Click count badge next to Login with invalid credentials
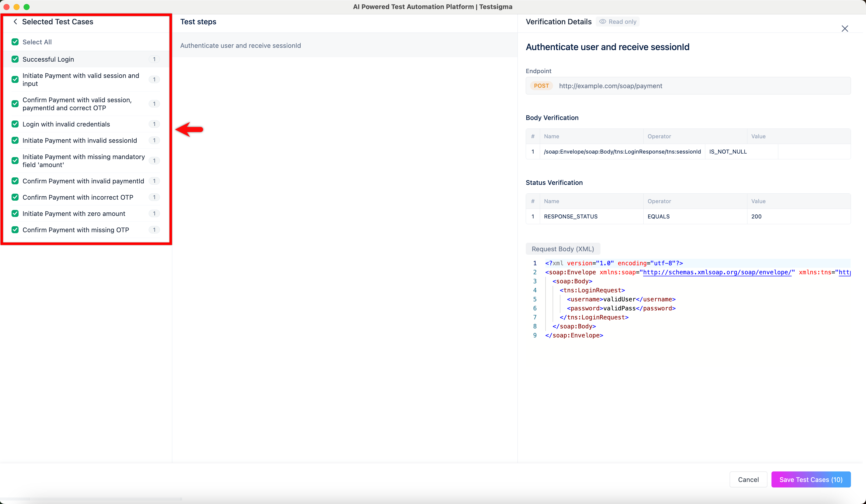Screen dimensions: 866x504 pyautogui.click(x=154, y=124)
